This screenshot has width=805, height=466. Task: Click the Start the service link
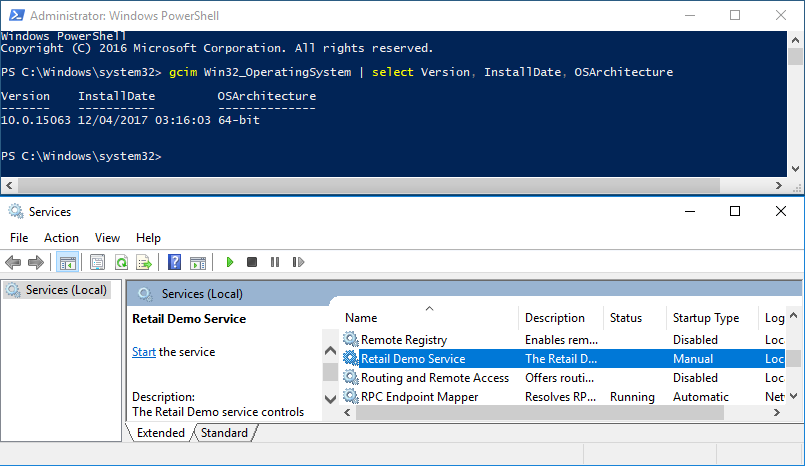pos(144,352)
